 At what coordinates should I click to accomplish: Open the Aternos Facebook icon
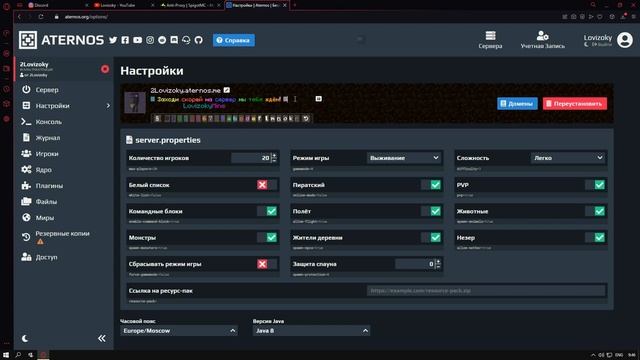125,40
